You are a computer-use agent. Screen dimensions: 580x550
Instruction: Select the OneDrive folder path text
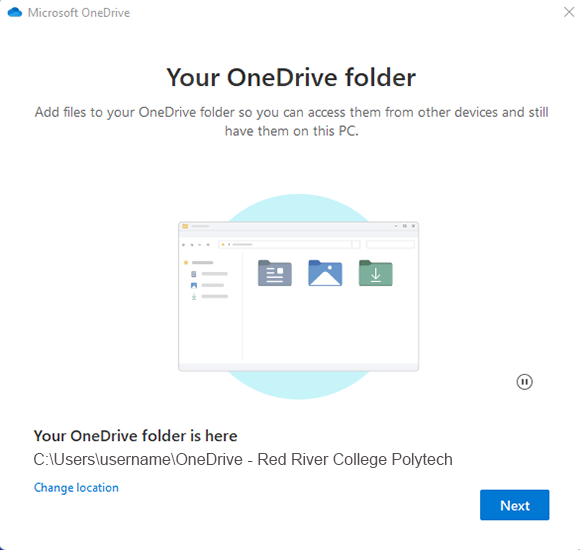(243, 459)
